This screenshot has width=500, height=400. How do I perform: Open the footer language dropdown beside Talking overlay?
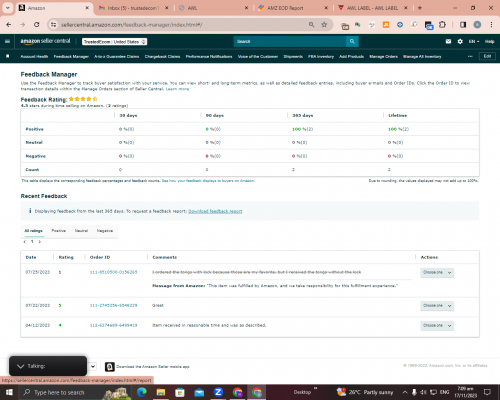(x=93, y=366)
